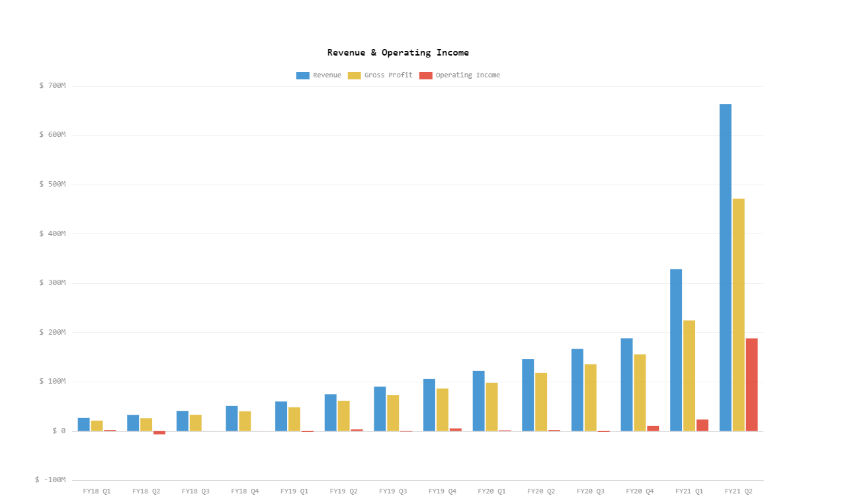Click the FY21 Q1 Gross Profit bar

689,376
